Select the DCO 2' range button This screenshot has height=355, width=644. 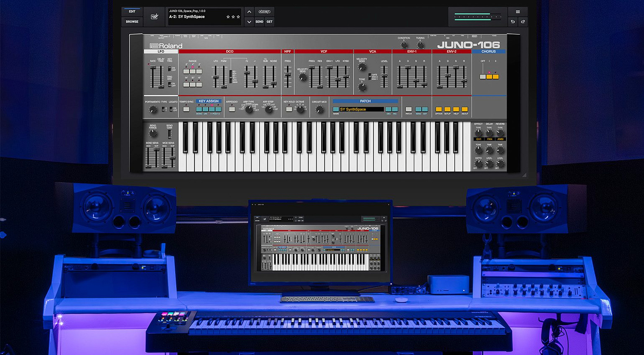(x=199, y=72)
